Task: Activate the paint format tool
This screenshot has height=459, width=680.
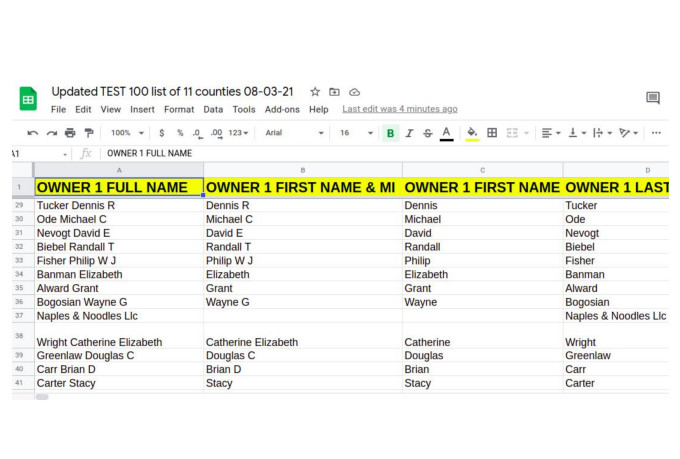Action: tap(89, 133)
